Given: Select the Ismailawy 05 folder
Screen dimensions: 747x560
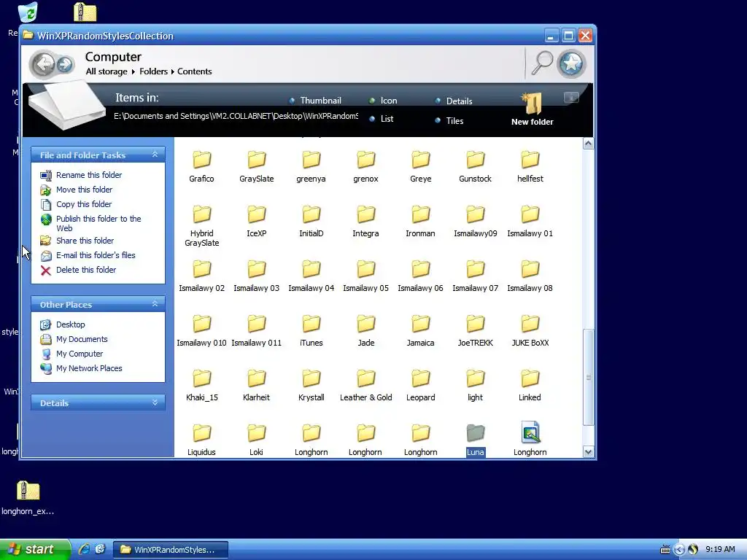Looking at the screenshot, I should (366, 276).
